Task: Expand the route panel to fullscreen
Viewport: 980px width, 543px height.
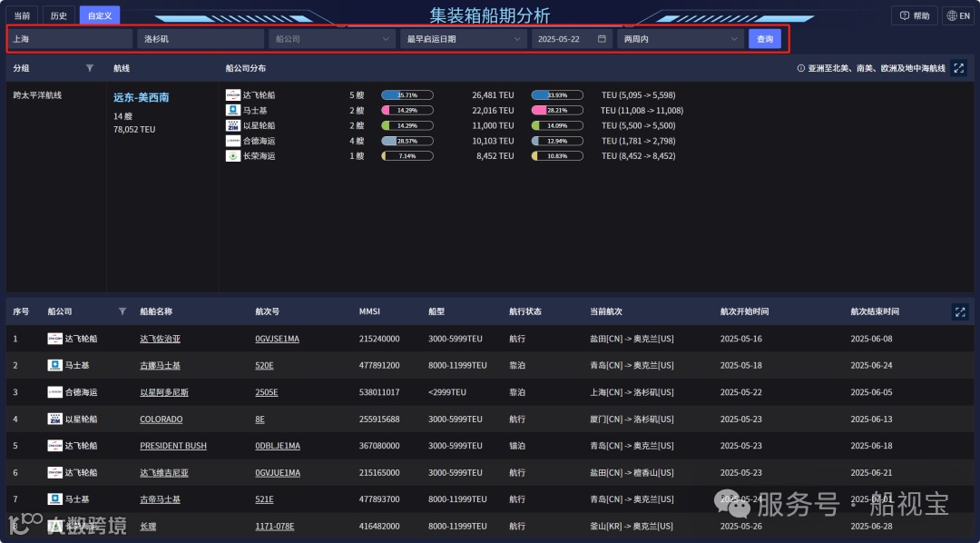Action: click(x=959, y=68)
